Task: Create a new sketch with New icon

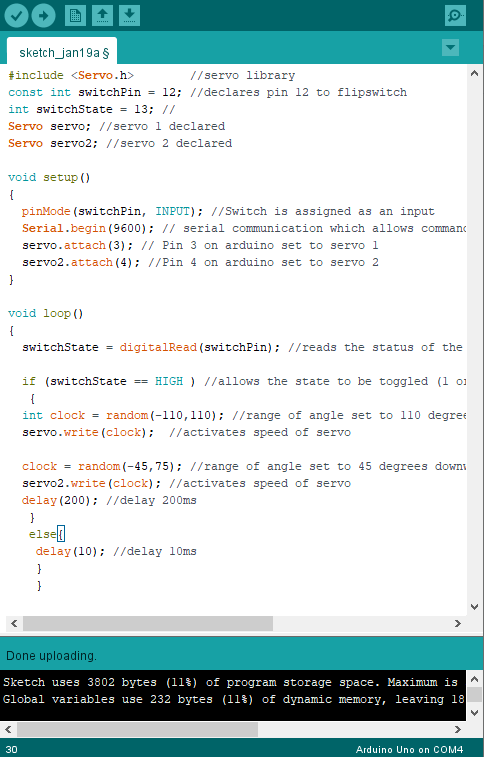Action: [x=75, y=15]
